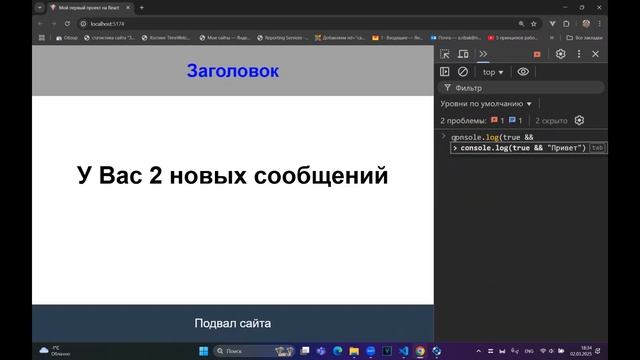Open the Chrome three-dot main menu
This screenshot has height=360, width=640.
coord(599,24)
